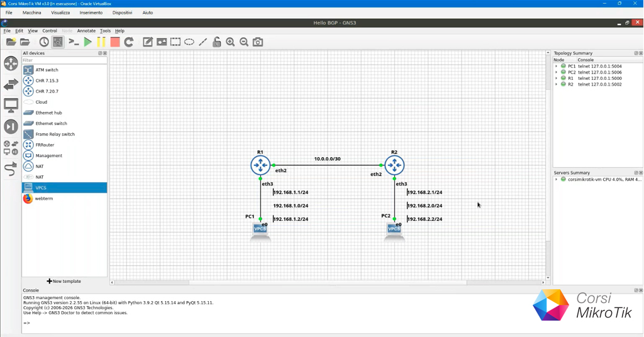644x337 pixels.
Task: Browse security devices in sidebar
Action: [x=11, y=126]
